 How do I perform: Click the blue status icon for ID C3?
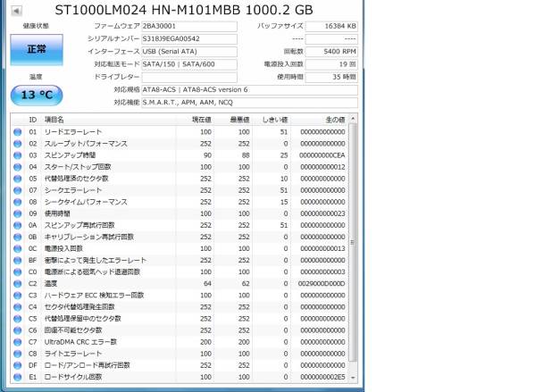pyautogui.click(x=17, y=296)
